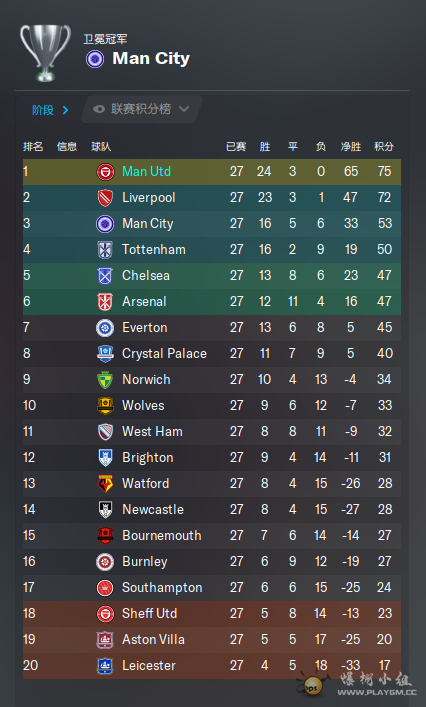Click the Leicester club badge icon

[105, 666]
